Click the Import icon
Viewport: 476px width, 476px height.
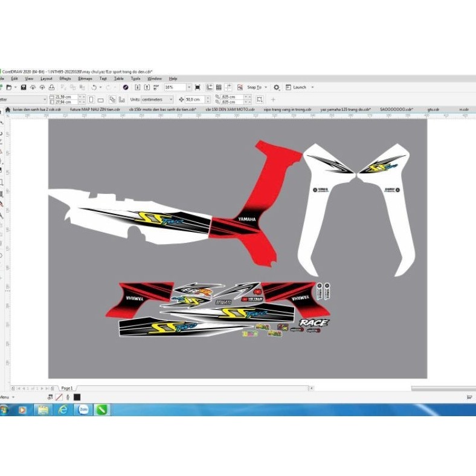coord(138,88)
